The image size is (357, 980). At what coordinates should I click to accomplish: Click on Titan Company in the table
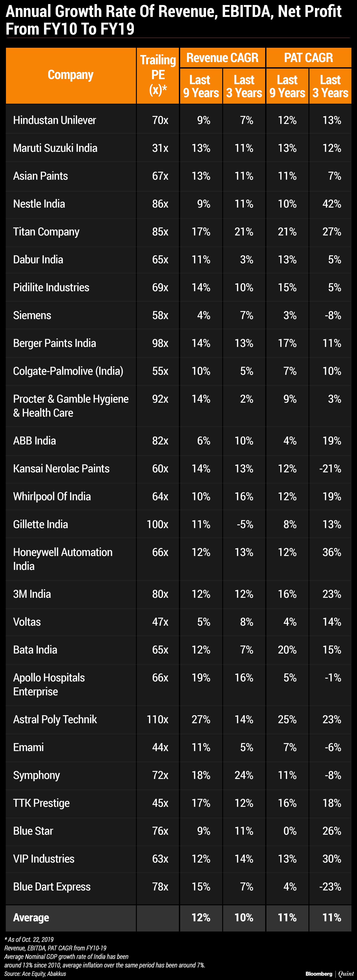coord(46,232)
